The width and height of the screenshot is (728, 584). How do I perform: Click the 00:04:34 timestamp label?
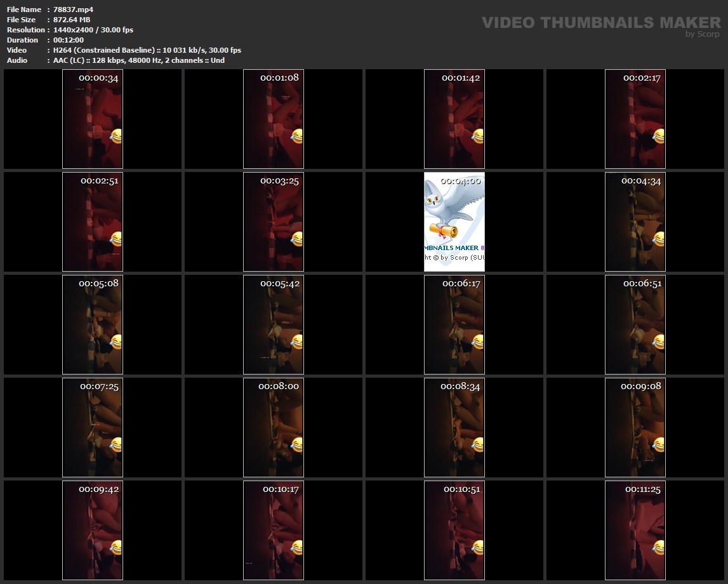click(x=641, y=181)
